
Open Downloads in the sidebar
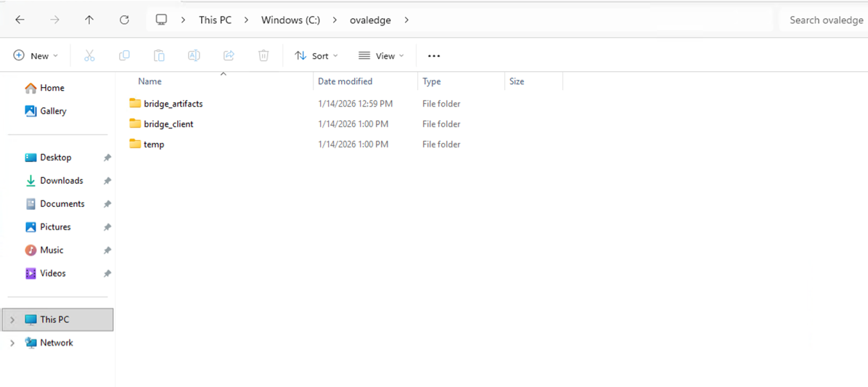tap(61, 181)
